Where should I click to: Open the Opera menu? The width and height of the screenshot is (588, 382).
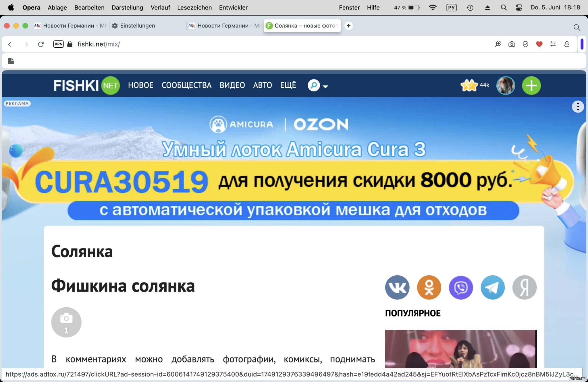pos(31,7)
